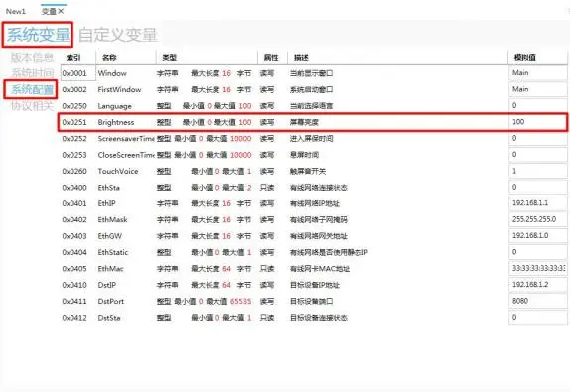
Task: Edit the DstIP value 192.168.1.2
Action: (538, 285)
